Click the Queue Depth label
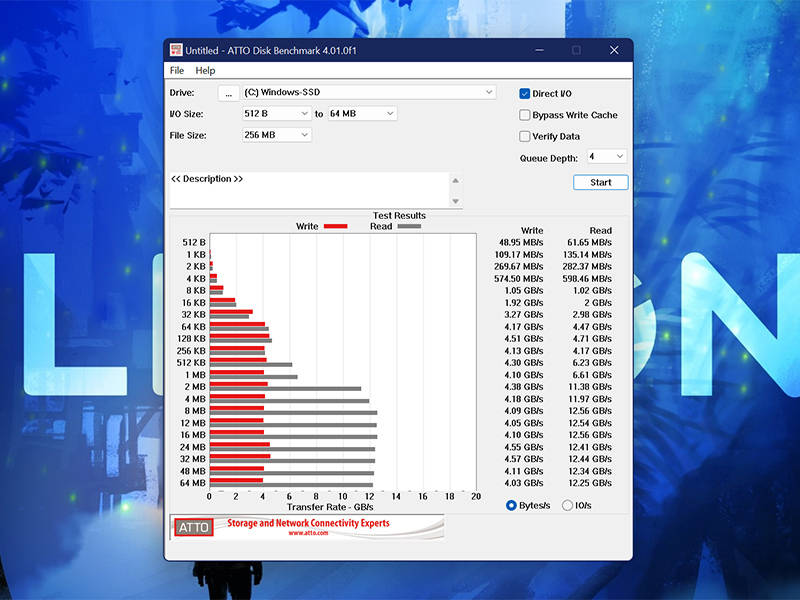 548,158
